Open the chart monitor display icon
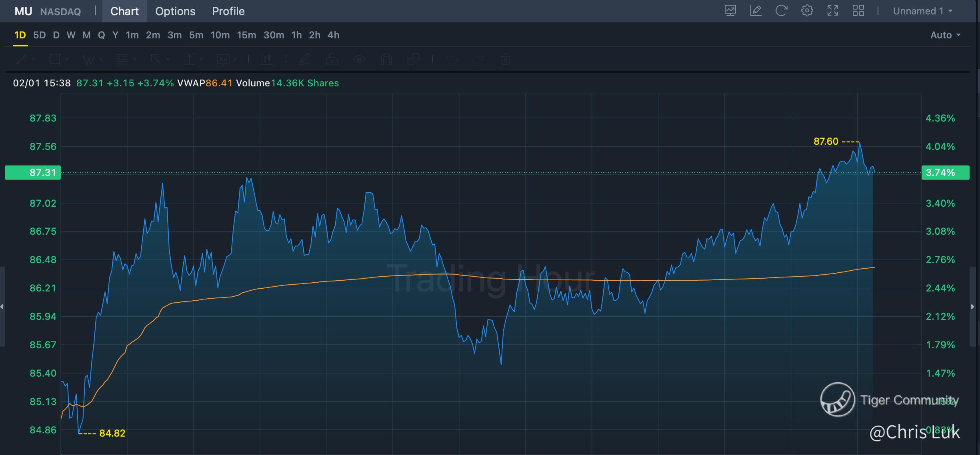Viewport: 980px width, 455px height. pyautogui.click(x=730, y=11)
